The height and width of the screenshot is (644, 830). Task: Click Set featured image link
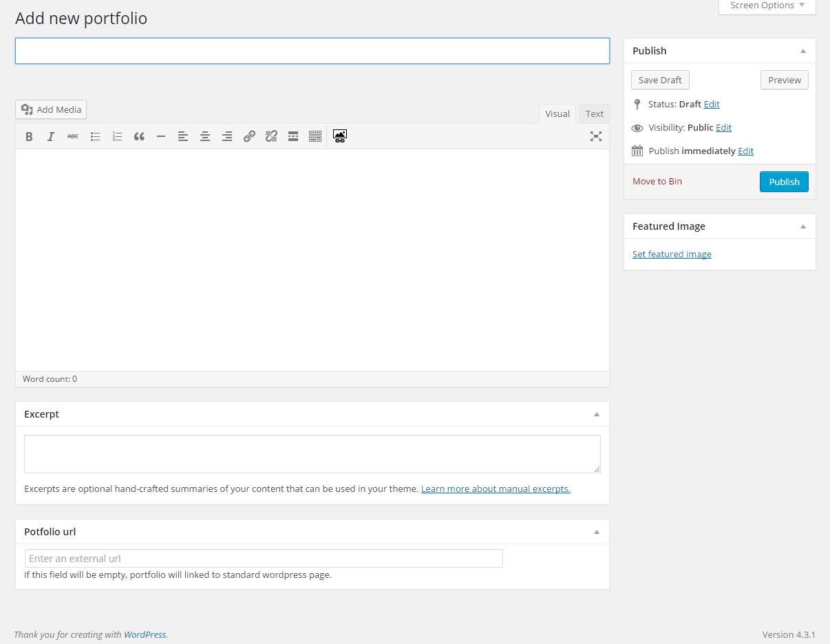(x=672, y=255)
